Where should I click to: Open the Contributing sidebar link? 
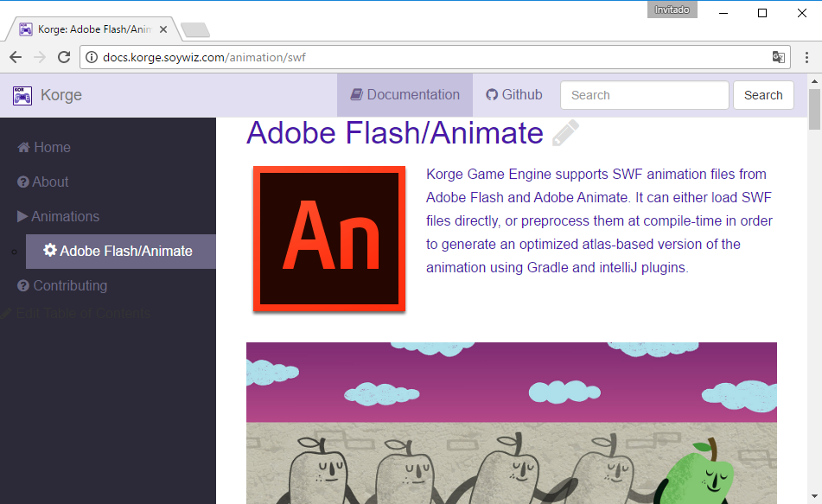point(62,286)
